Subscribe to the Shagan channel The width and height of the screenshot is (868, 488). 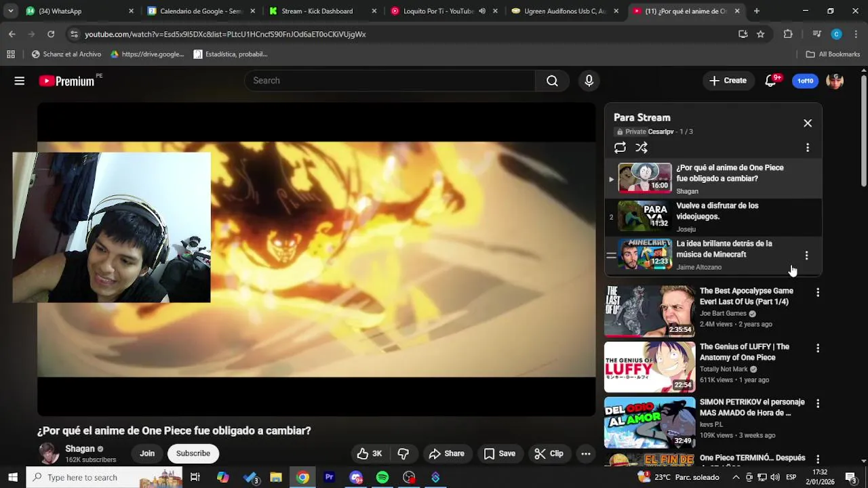point(193,453)
